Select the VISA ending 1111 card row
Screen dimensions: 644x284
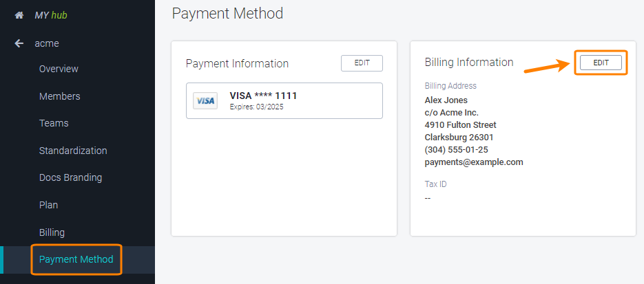[284, 101]
